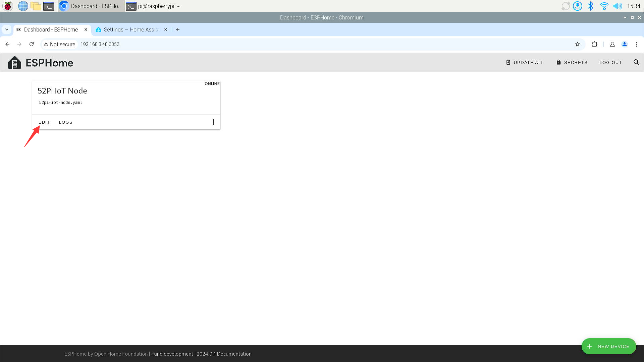The width and height of the screenshot is (644, 362).
Task: Click LOG OUT in the ESPHome header
Action: 611,62
